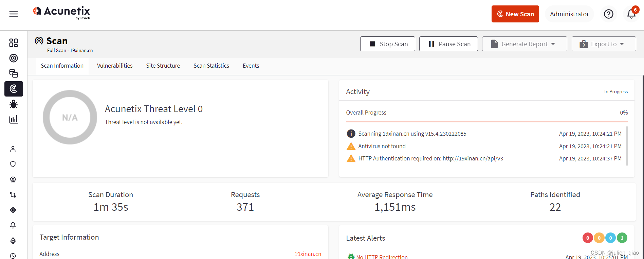This screenshot has width=644, height=259.
Task: Click the Full Scan - 19xinan.cn subtitle
Action: pyautogui.click(x=70, y=50)
